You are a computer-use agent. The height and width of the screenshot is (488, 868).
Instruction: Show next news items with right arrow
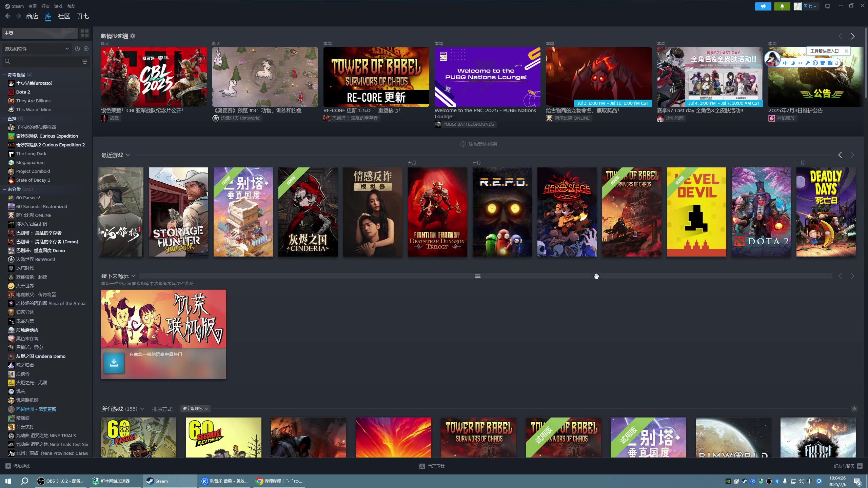(x=853, y=36)
